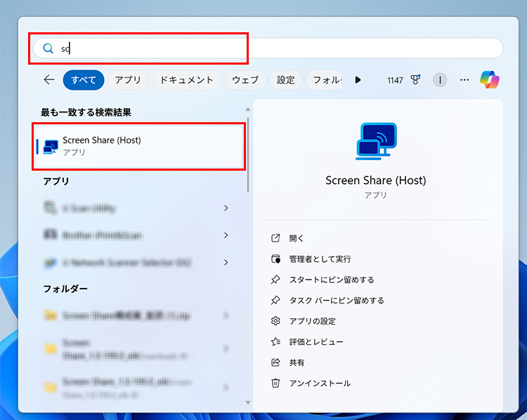Image resolution: width=527 pixels, height=420 pixels.
Task: Click the back arrow icon
Action: point(48,80)
